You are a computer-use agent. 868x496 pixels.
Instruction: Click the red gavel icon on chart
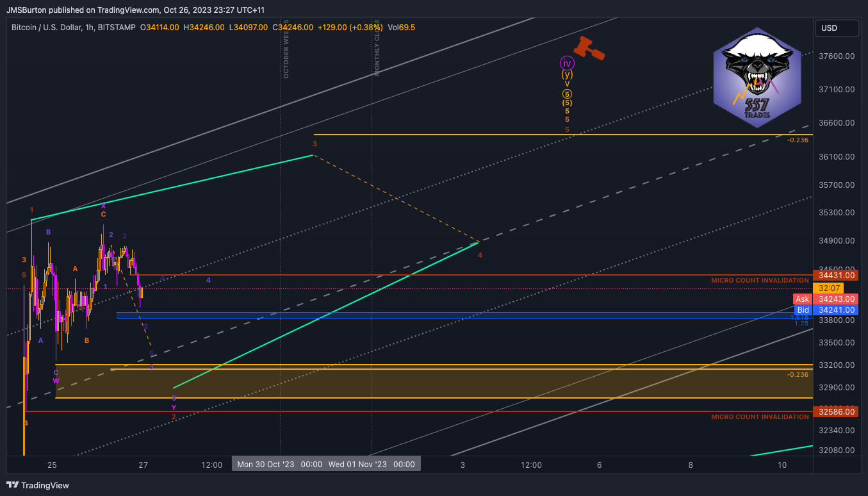(x=589, y=48)
